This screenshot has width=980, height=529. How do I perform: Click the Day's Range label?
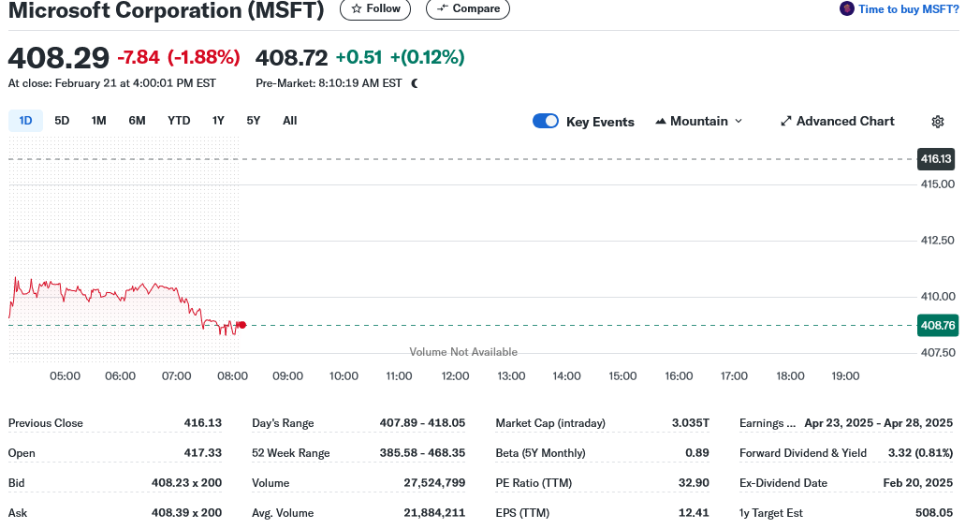click(x=283, y=423)
